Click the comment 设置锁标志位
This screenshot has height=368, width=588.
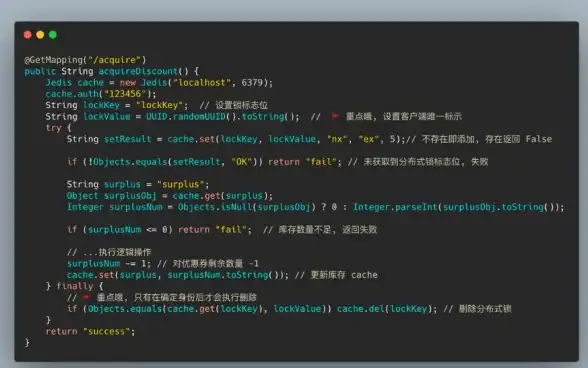tap(234, 105)
